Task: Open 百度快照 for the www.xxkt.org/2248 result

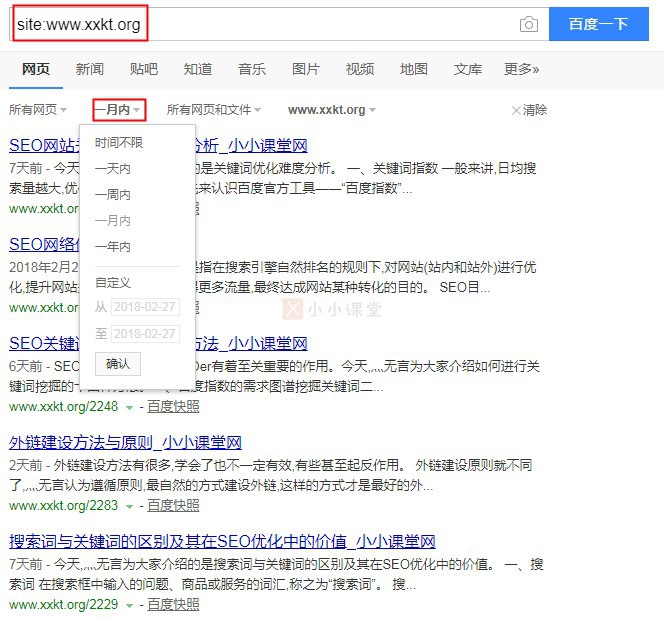Action: (x=173, y=406)
